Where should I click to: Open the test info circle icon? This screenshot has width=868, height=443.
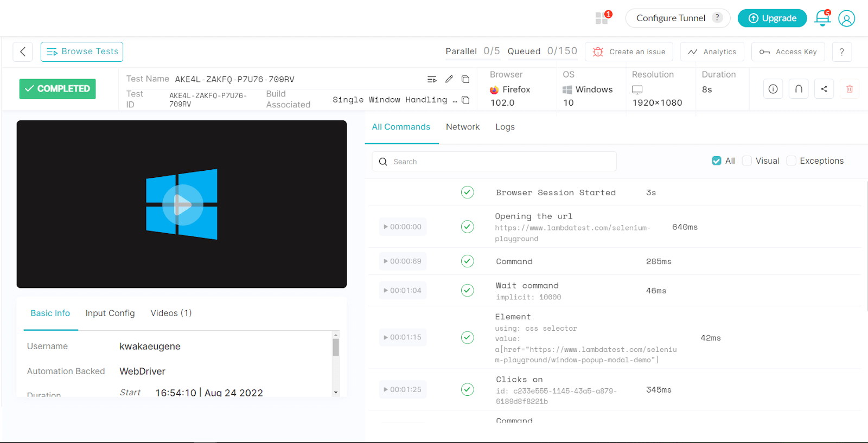773,89
